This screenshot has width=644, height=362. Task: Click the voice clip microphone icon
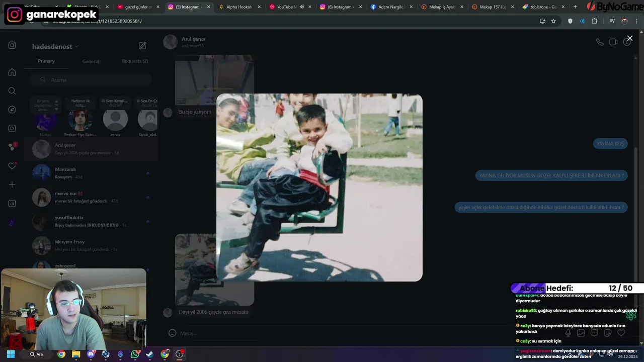(568, 333)
